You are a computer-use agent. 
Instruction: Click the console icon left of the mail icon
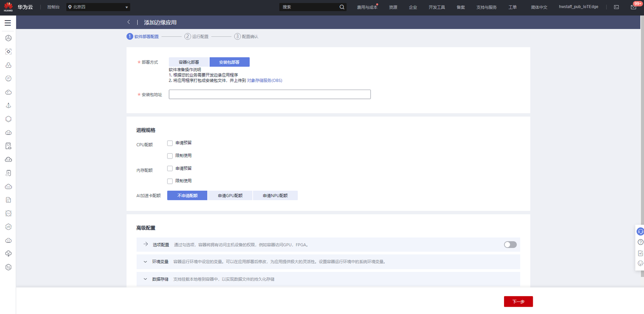click(x=616, y=7)
